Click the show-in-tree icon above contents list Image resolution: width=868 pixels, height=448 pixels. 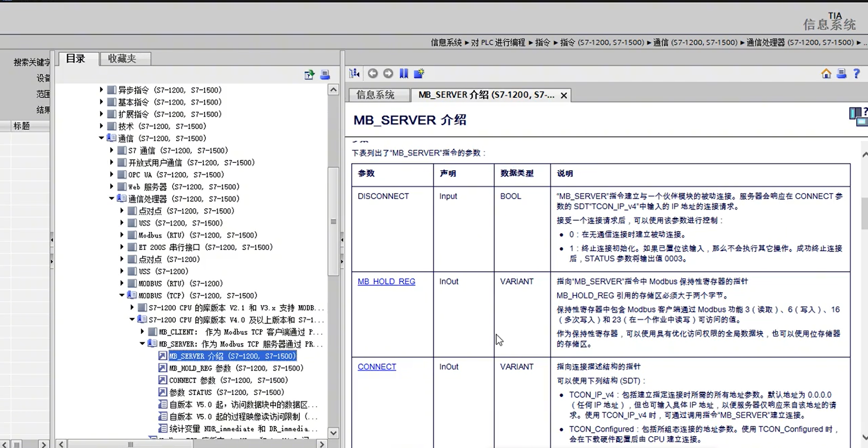309,75
